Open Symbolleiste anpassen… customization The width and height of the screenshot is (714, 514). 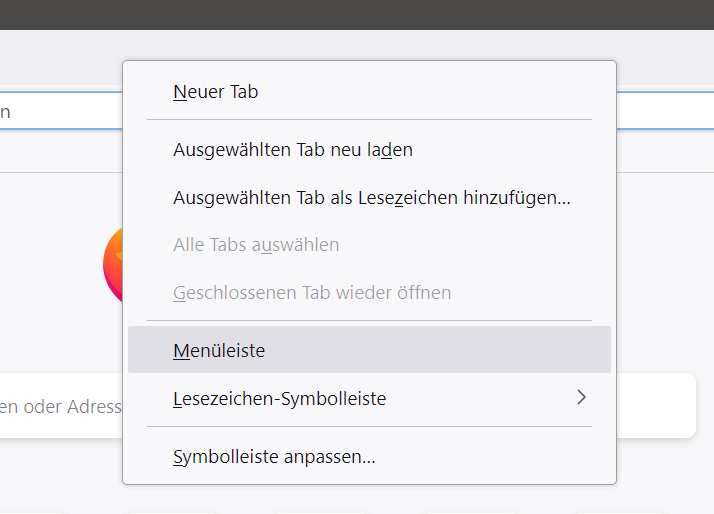[x=274, y=457]
